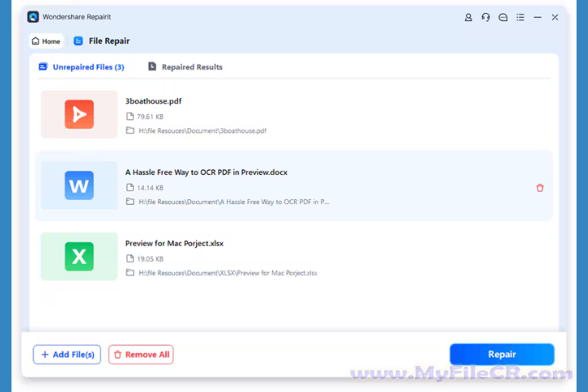Start repair with the Repair button

coord(502,354)
